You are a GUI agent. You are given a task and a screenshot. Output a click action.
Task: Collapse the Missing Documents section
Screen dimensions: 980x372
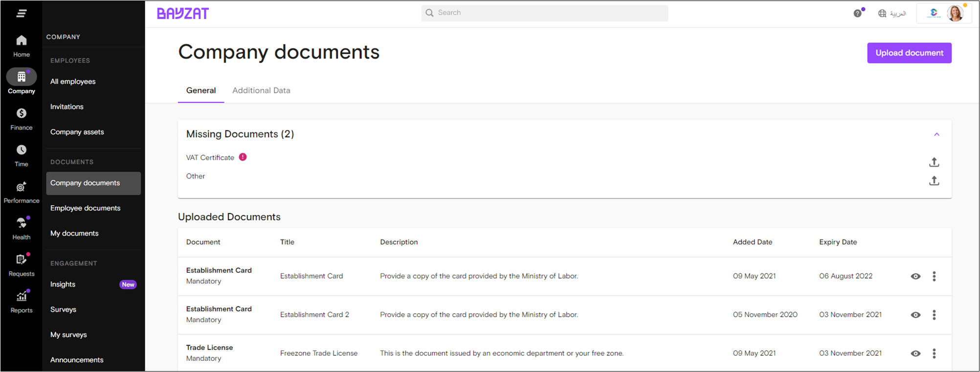click(x=936, y=134)
